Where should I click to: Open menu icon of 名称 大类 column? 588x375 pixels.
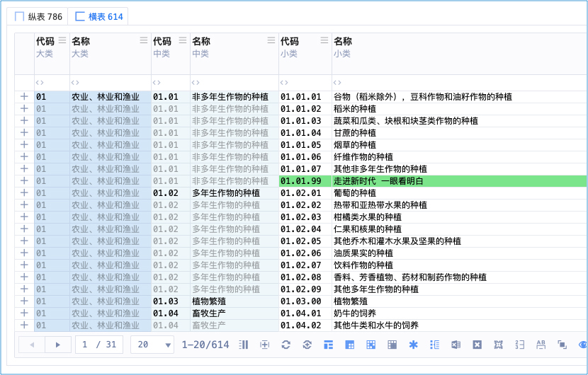click(x=144, y=40)
